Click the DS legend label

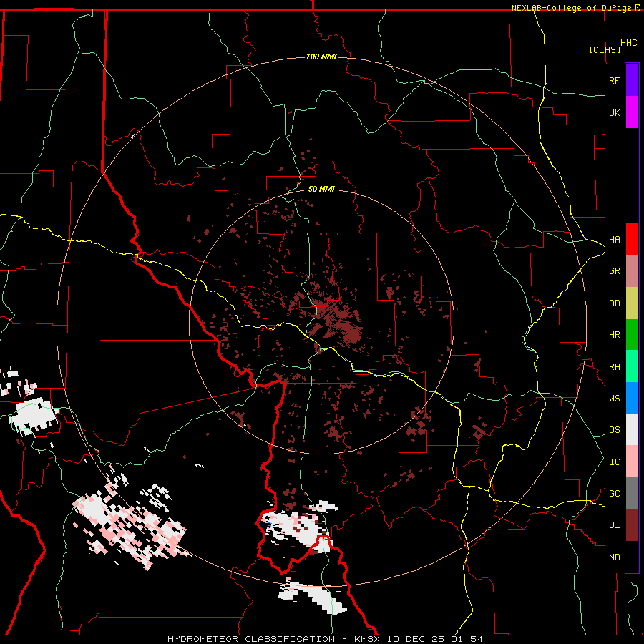tap(615, 430)
